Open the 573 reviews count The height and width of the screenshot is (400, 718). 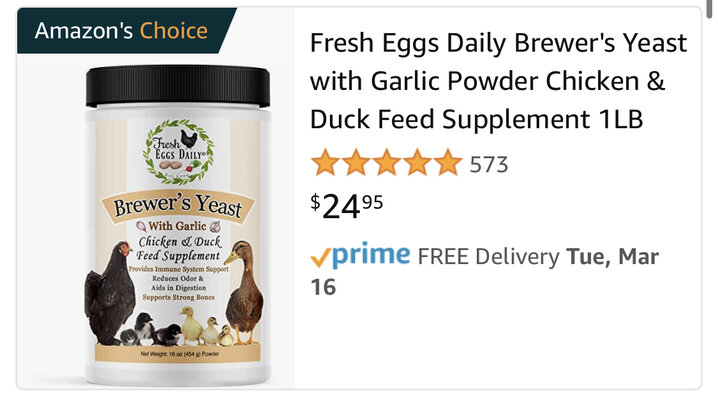(x=489, y=165)
